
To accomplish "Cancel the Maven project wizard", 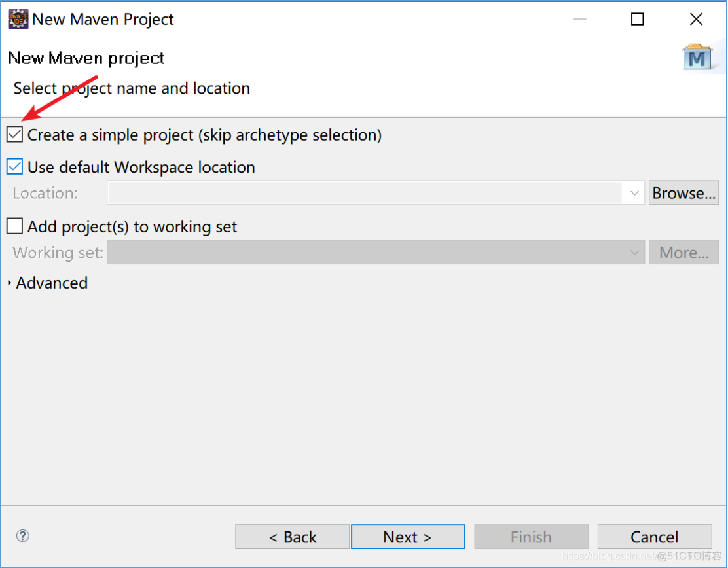I will [654, 537].
